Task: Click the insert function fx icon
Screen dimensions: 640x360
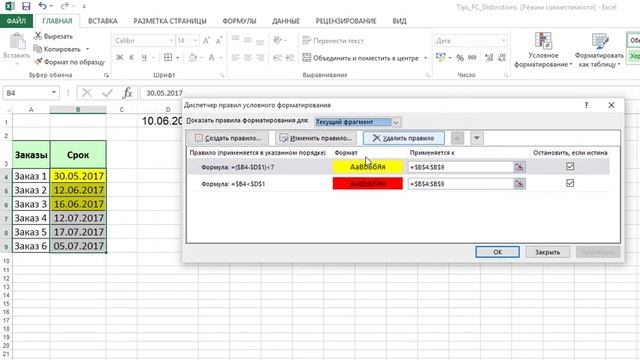Action: pyautogui.click(x=127, y=93)
